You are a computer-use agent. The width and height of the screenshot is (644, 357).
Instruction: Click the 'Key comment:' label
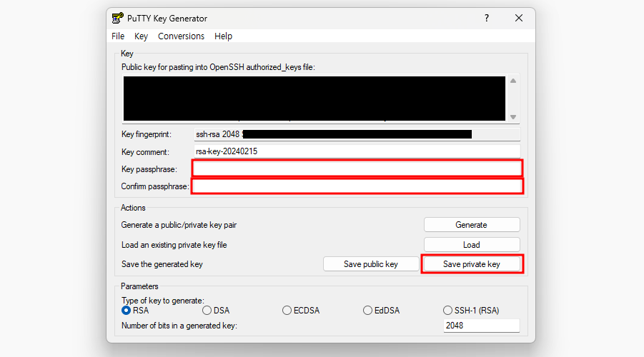[x=145, y=152]
